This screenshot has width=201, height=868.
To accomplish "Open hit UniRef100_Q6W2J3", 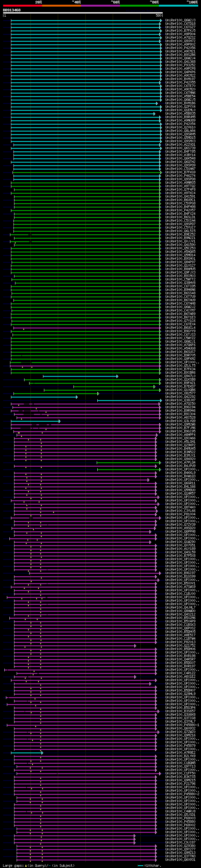I will pyautogui.click(x=180, y=20).
